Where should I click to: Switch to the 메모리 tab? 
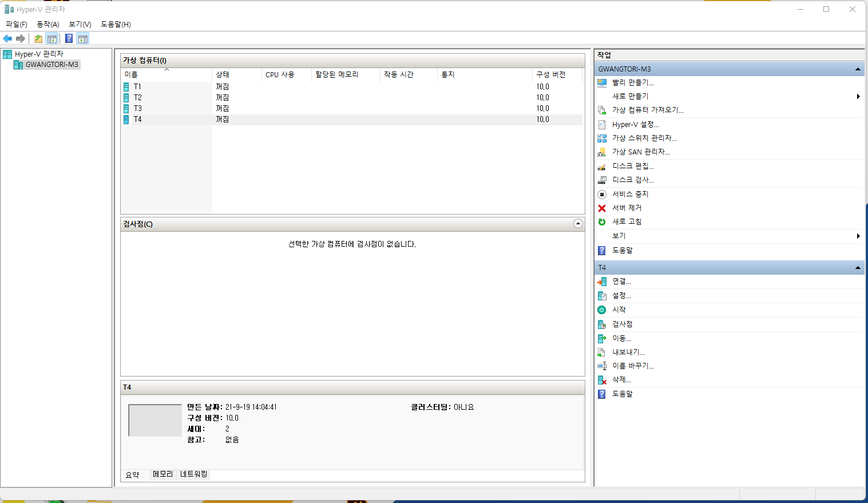(x=163, y=474)
